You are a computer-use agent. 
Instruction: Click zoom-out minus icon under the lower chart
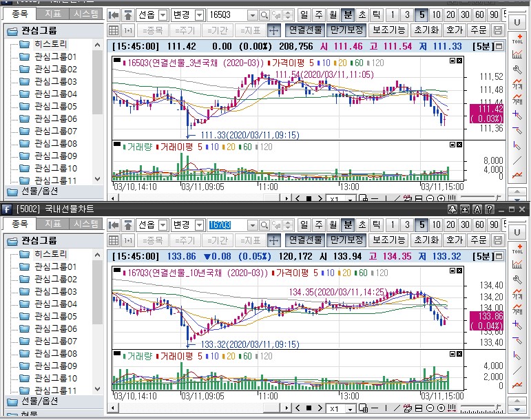430,409
